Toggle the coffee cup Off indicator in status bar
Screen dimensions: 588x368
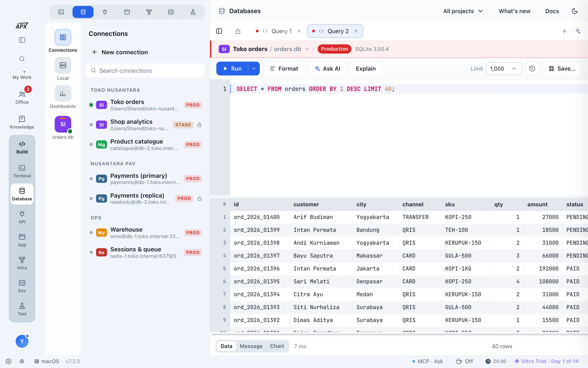(x=464, y=361)
